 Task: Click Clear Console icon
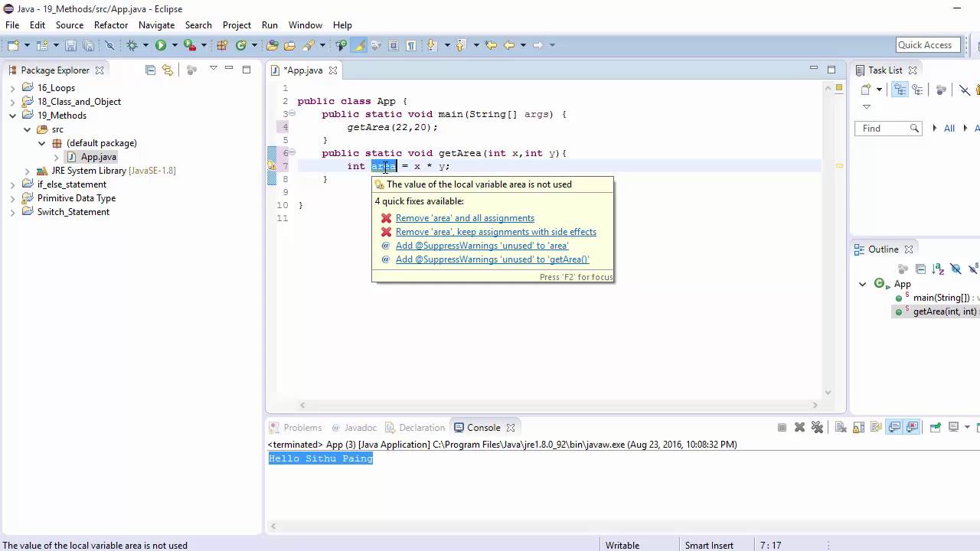pos(841,428)
